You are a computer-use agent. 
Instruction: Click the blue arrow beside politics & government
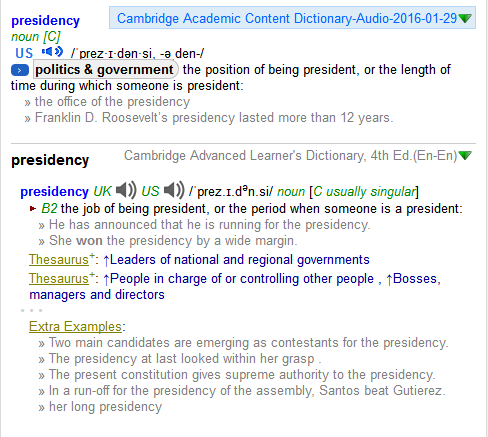20,70
